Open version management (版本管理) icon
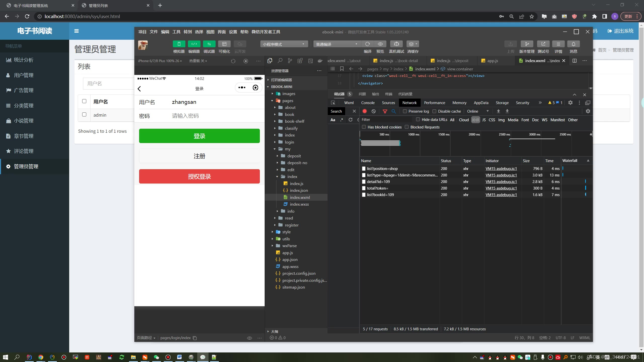This screenshot has width=644, height=362. point(527,44)
